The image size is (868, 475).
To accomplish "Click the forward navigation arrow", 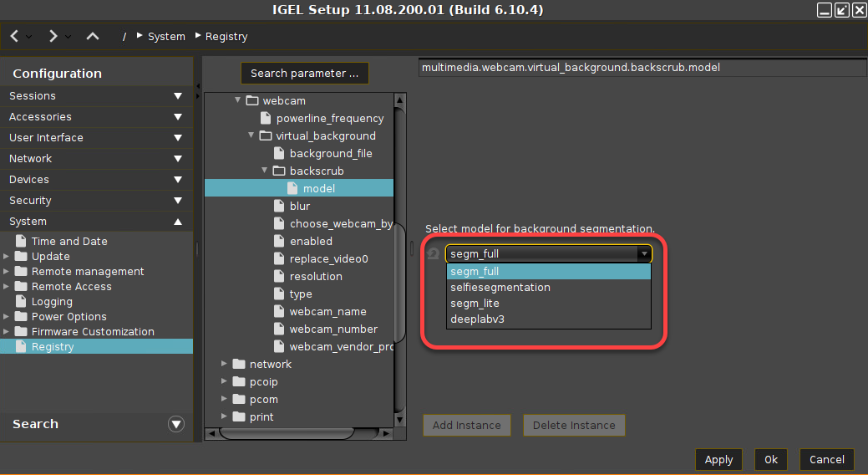I will pyautogui.click(x=53, y=37).
